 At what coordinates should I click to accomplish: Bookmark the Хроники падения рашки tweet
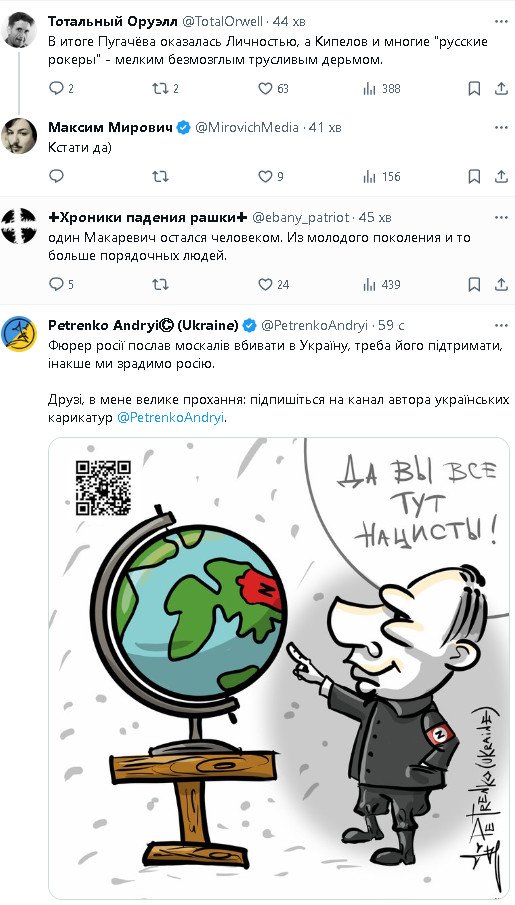pyautogui.click(x=474, y=284)
